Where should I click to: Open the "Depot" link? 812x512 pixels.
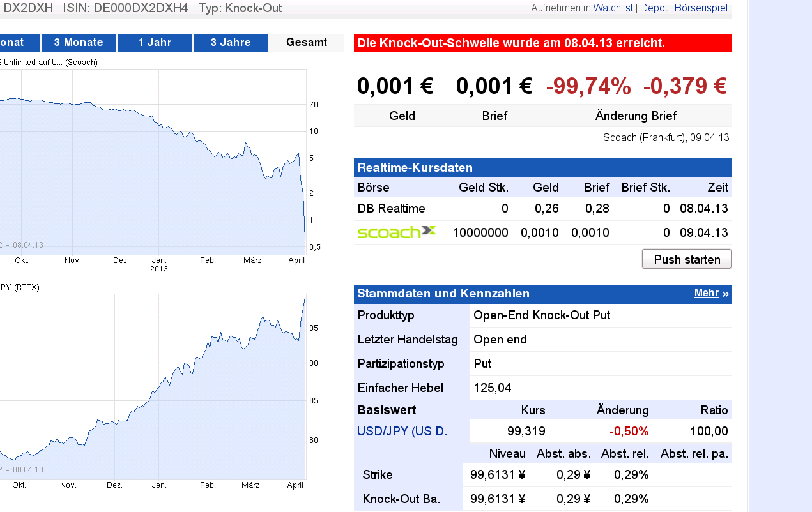pyautogui.click(x=653, y=8)
